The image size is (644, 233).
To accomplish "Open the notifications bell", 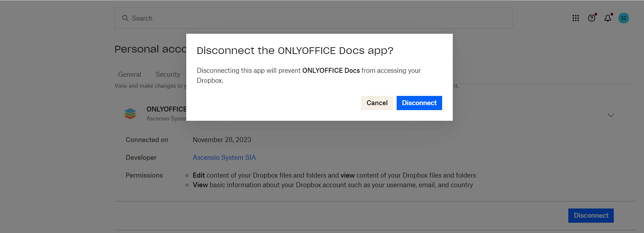I will coord(608,18).
